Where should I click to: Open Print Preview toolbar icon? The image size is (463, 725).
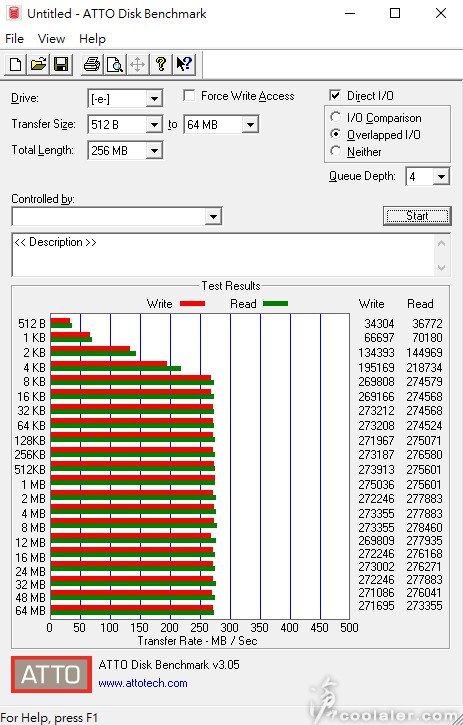pyautogui.click(x=115, y=64)
